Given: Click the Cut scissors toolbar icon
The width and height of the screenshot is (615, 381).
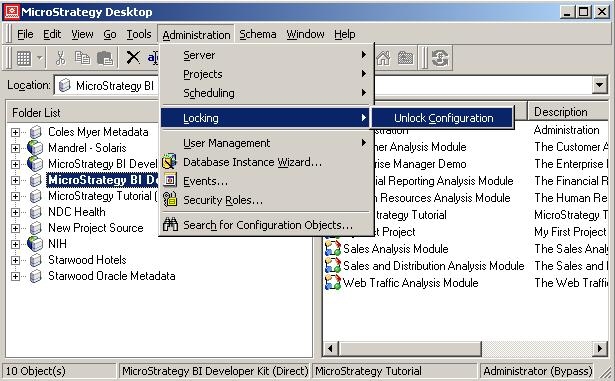Looking at the screenshot, I should point(60,58).
